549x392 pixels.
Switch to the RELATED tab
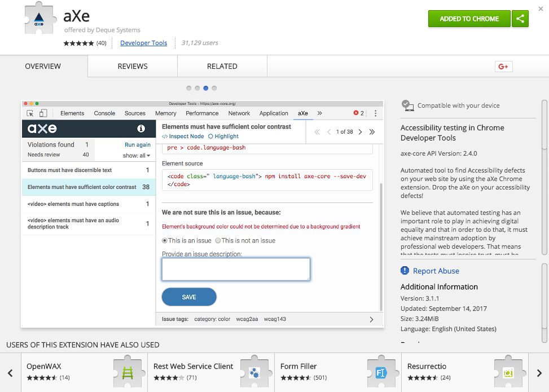(x=222, y=66)
